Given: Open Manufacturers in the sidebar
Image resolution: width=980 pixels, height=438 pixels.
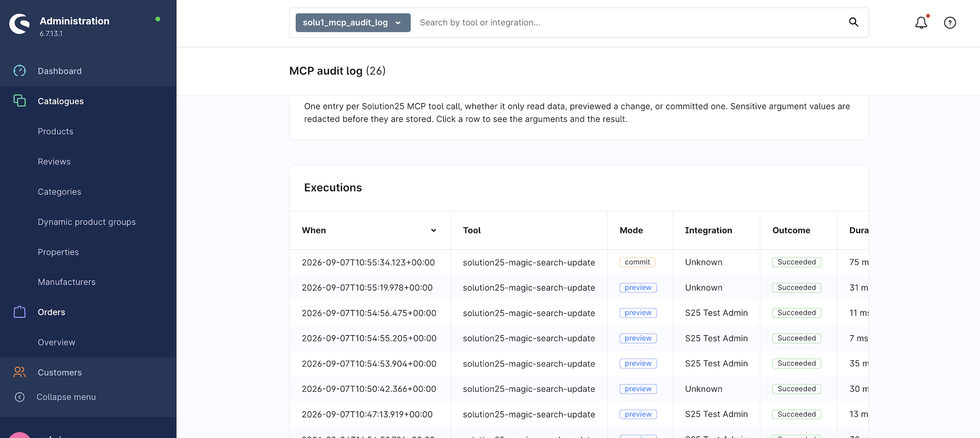Looking at the screenshot, I should tap(66, 282).
